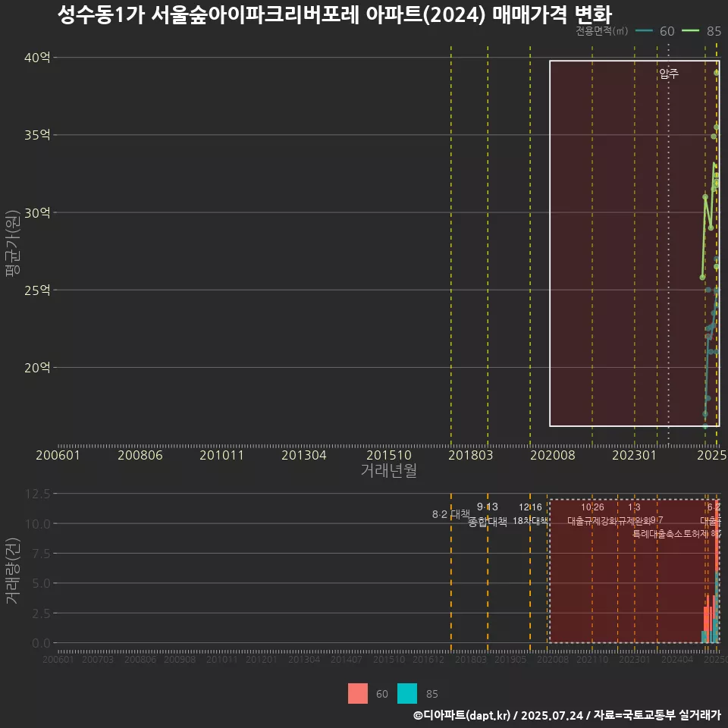728x728 pixels.
Task: Click the 12.5 volume axis label
Action: [x=38, y=494]
